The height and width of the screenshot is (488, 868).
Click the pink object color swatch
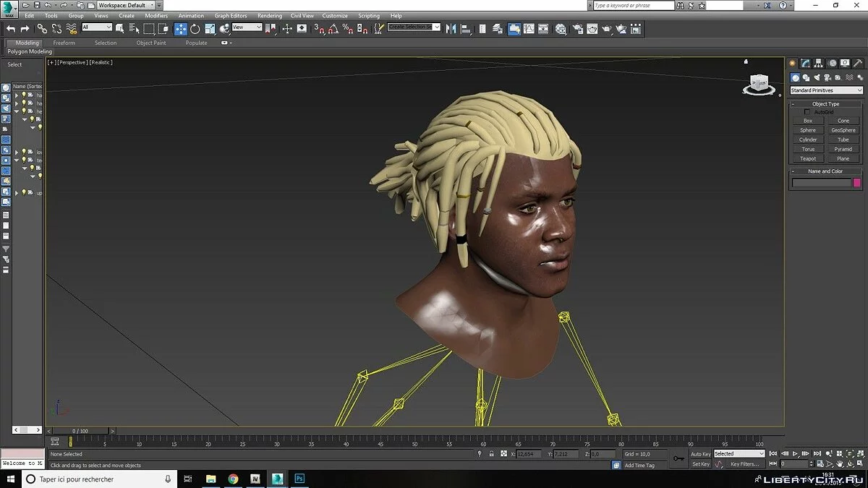click(x=857, y=183)
